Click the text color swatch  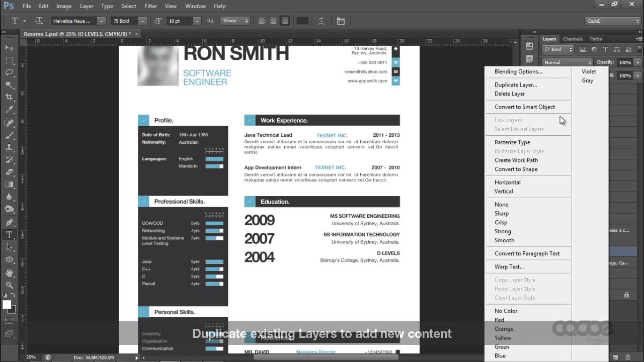(x=302, y=21)
